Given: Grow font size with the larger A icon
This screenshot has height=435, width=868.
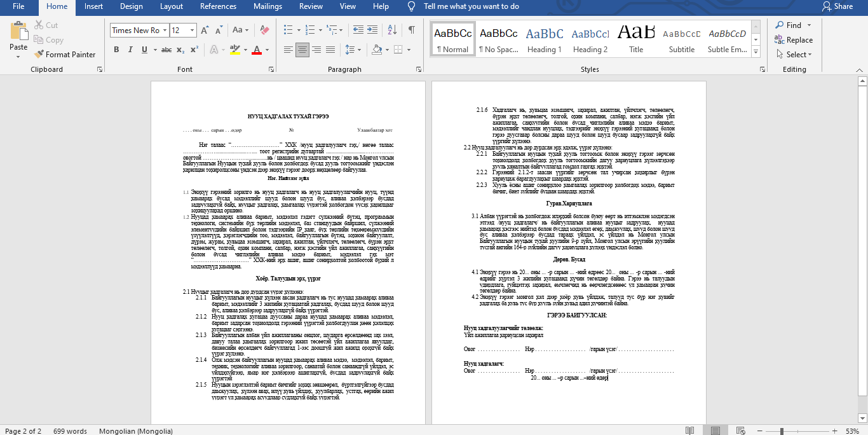Looking at the screenshot, I should click(x=205, y=30).
